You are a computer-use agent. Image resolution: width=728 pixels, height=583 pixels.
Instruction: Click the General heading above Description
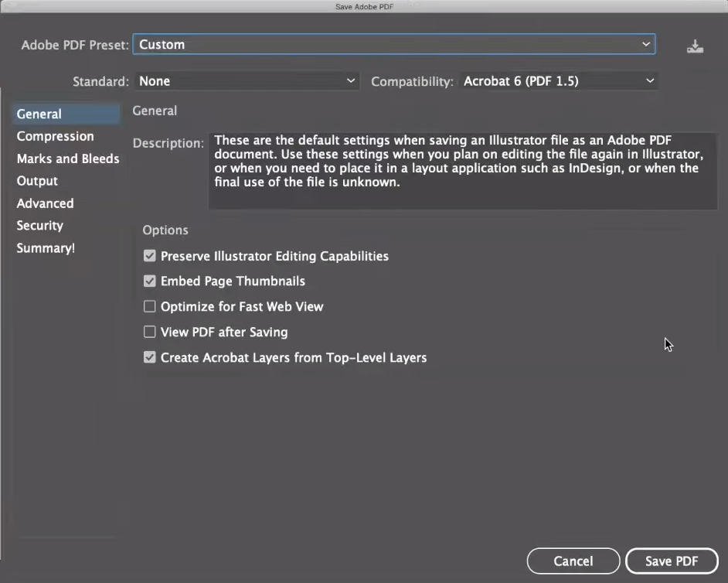[155, 111]
